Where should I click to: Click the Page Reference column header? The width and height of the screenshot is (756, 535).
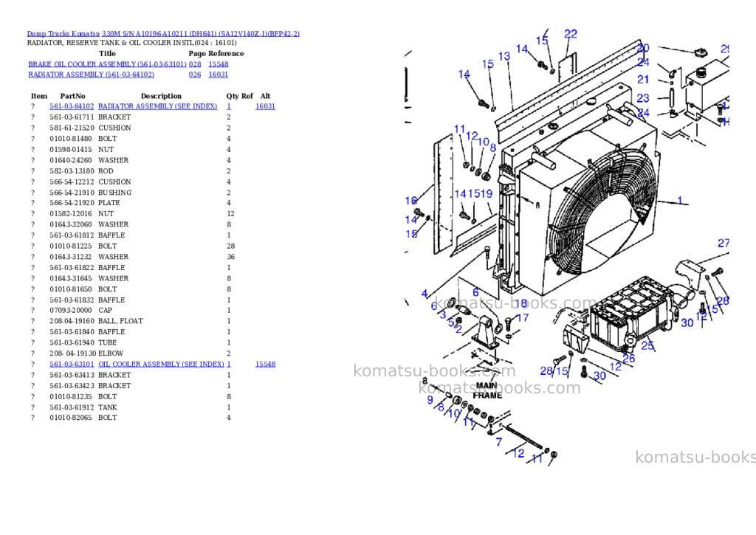216,53
